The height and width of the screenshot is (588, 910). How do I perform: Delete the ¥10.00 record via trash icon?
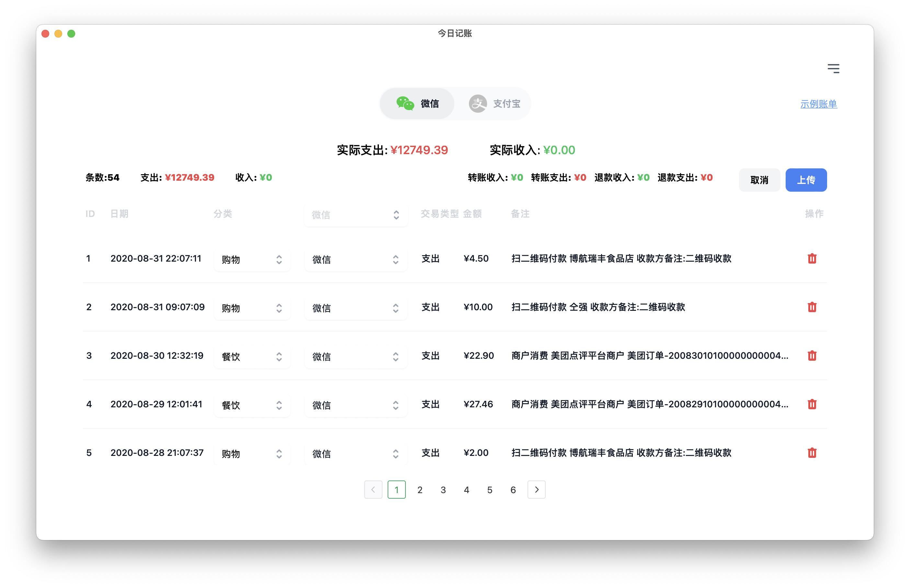point(812,307)
